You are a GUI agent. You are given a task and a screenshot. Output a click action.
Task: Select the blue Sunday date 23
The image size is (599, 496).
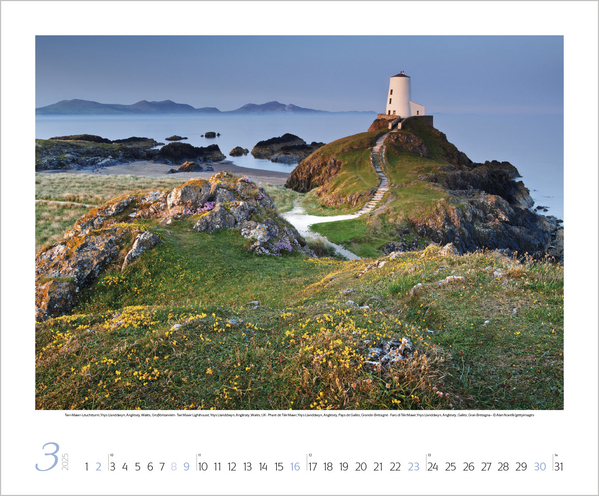point(413,467)
